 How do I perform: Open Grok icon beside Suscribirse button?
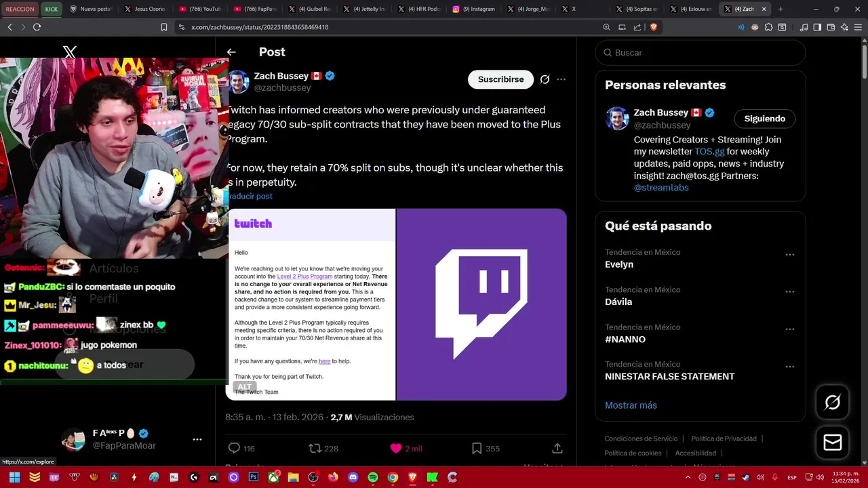[545, 79]
